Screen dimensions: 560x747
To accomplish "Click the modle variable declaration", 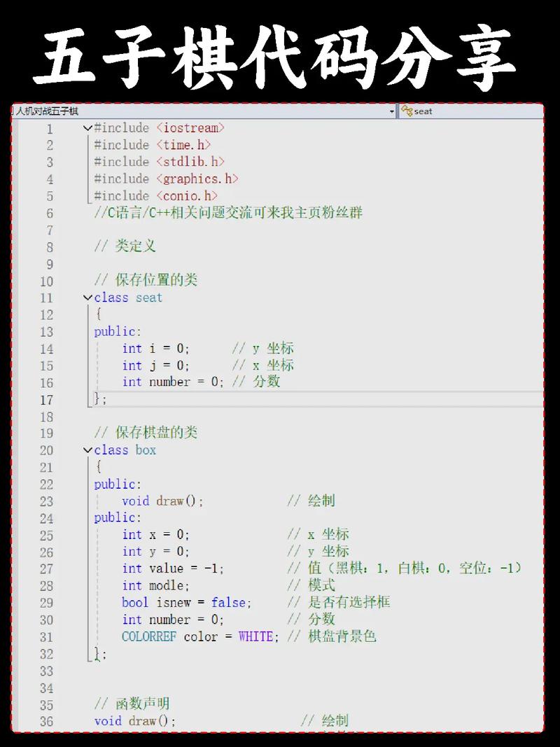I will [x=168, y=585].
